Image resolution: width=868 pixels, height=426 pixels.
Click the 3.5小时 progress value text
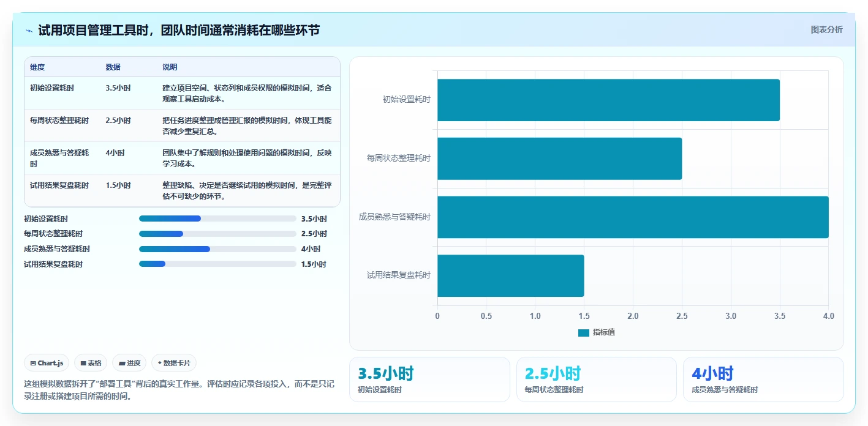(314, 219)
